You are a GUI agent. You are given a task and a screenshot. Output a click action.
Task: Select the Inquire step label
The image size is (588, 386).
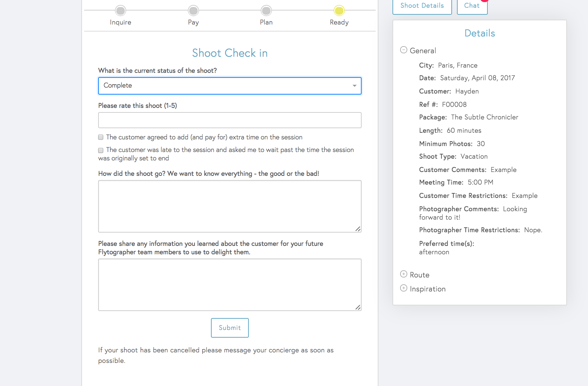[121, 22]
